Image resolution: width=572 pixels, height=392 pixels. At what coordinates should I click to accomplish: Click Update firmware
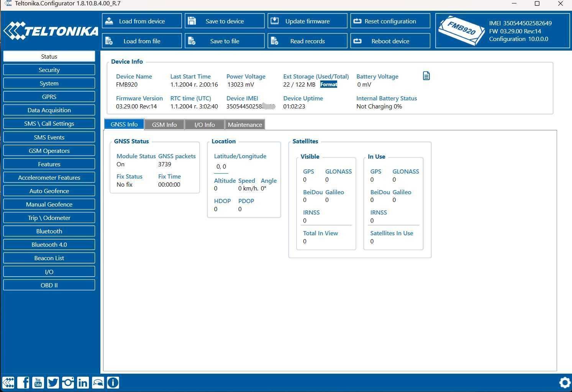(307, 21)
